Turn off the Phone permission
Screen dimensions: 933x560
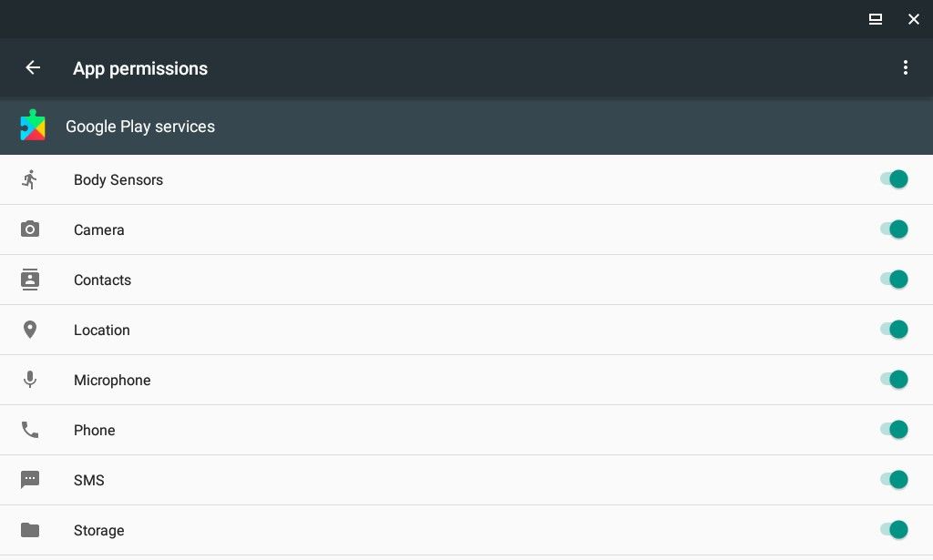[x=895, y=430]
